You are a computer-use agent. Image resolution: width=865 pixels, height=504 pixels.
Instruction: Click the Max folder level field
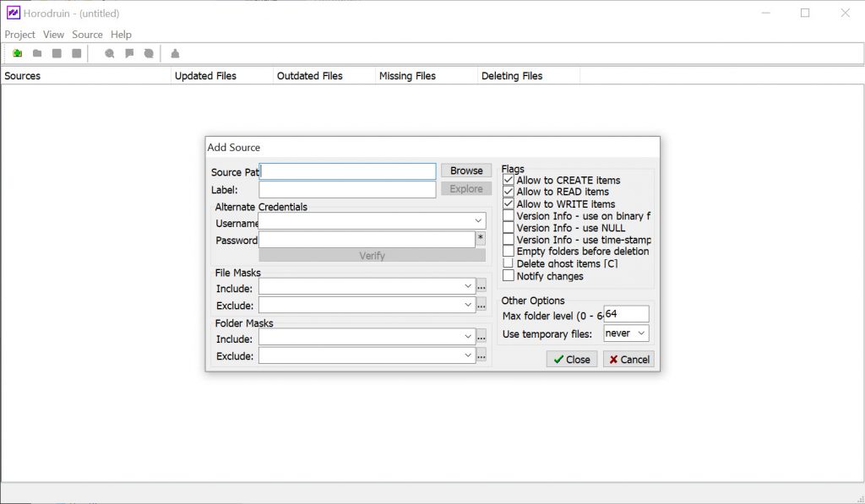click(626, 314)
